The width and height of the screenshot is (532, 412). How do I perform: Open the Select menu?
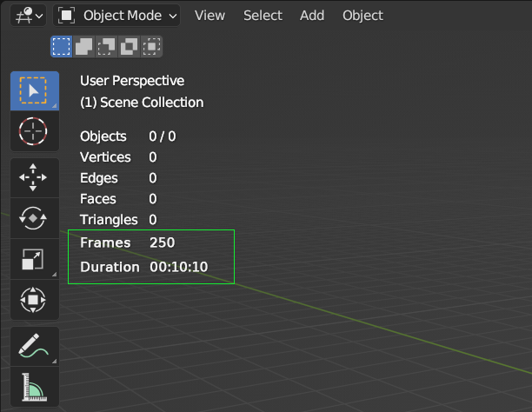click(x=263, y=16)
